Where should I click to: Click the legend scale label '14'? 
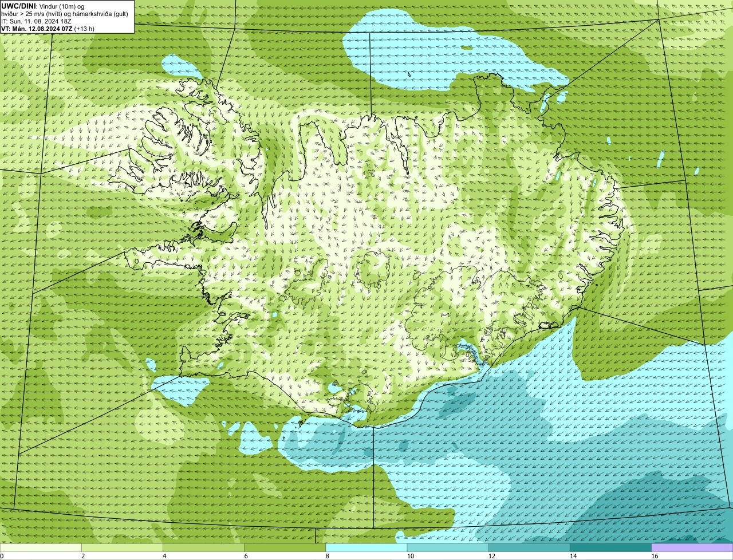(573, 556)
